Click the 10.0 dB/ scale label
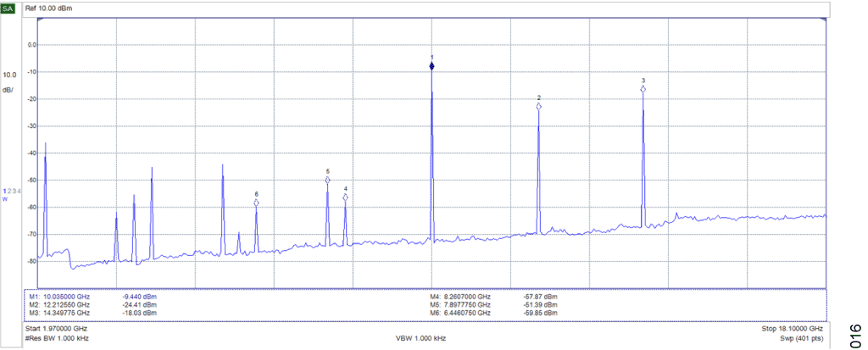Viewport: 868px width, 350px height. pos(8,81)
